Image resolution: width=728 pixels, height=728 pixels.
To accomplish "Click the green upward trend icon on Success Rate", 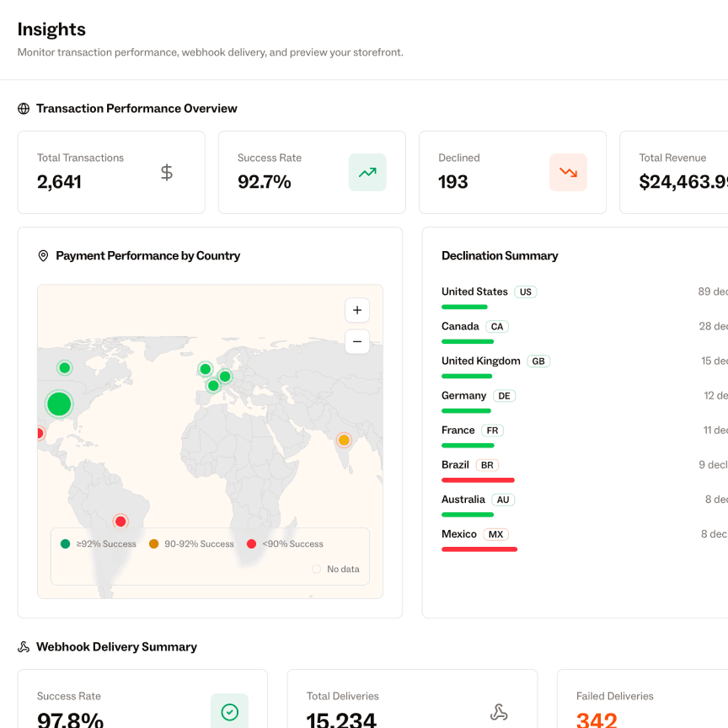I will point(367,172).
